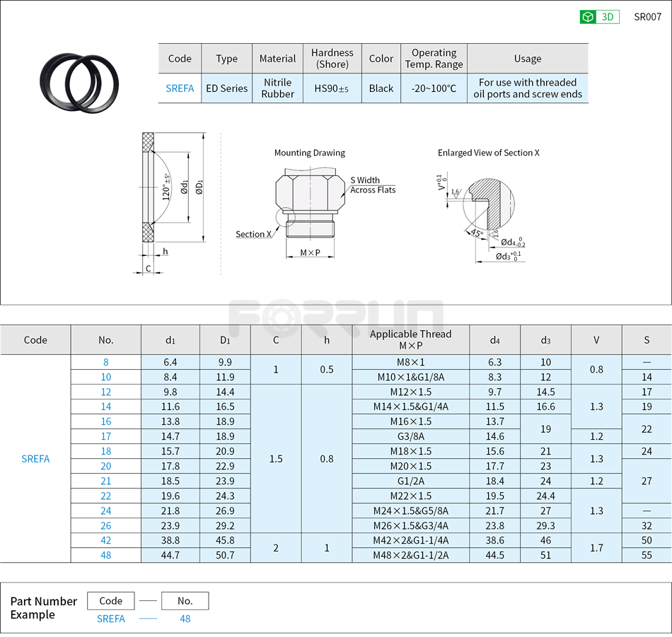This screenshot has width=672, height=637.
Task: Open size No. 17 link
Action: point(106,436)
